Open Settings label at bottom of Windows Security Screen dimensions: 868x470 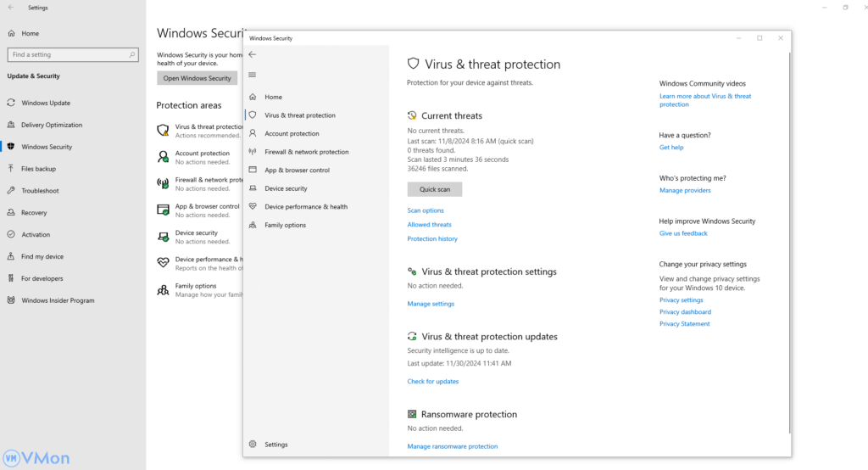click(x=276, y=445)
